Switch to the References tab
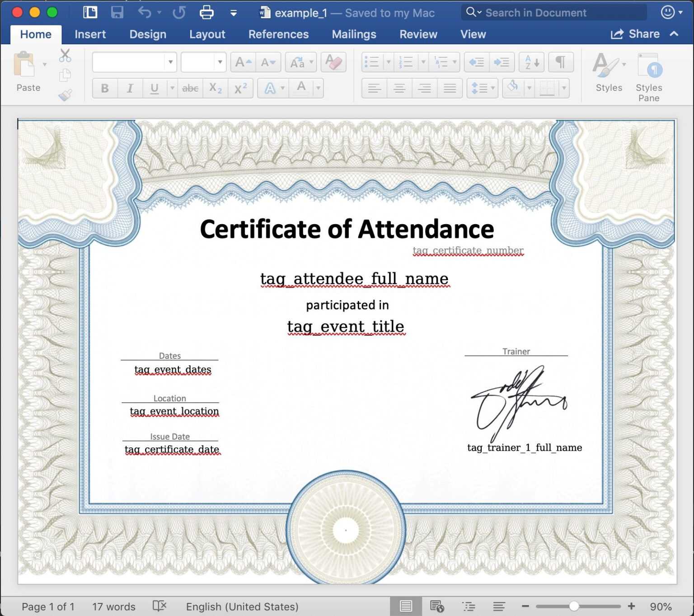 [278, 34]
